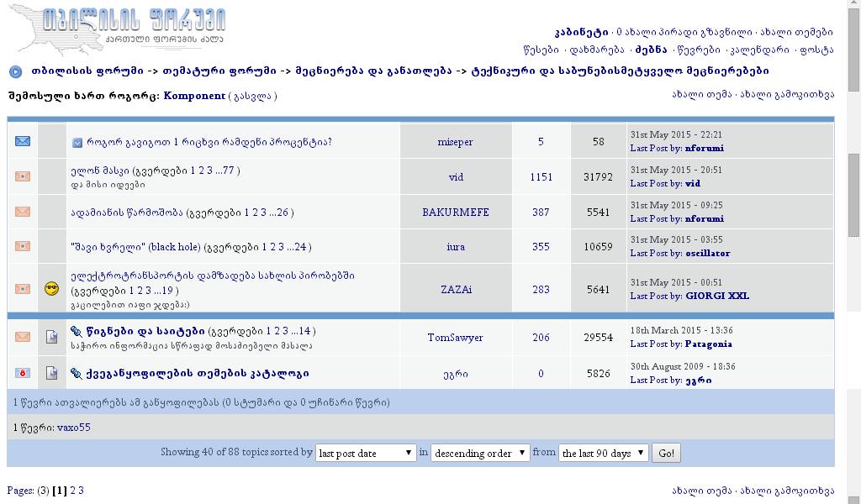The width and height of the screenshot is (861, 504).
Task: Click the envelope icon in the ZAZAi topic row
Action: [23, 289]
